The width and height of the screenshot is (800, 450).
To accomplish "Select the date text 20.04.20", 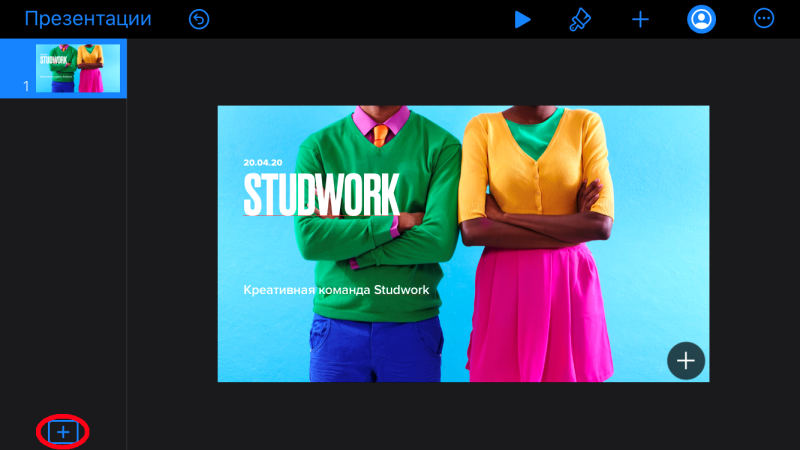I will click(x=263, y=162).
